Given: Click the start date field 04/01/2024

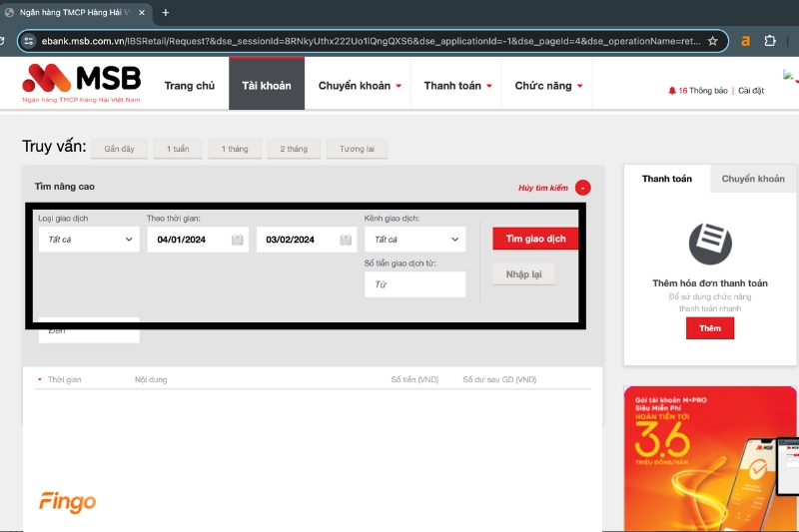Looking at the screenshot, I should point(198,240).
